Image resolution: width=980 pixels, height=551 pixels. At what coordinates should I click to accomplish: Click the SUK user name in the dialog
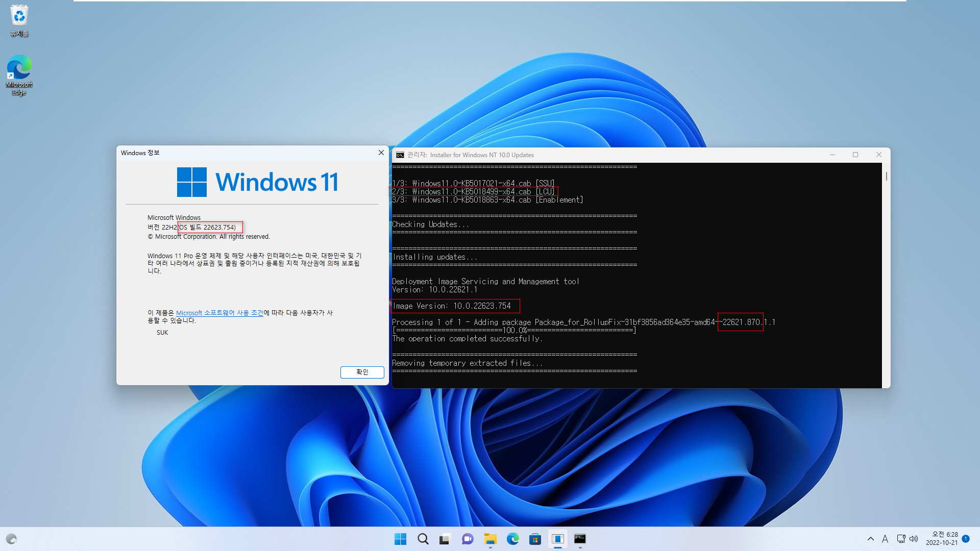(x=162, y=333)
